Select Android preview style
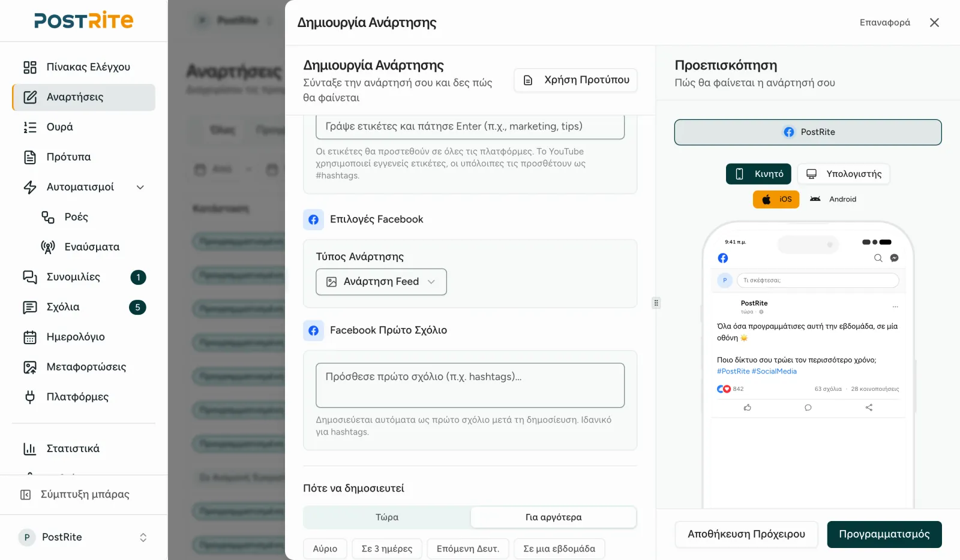Image resolution: width=960 pixels, height=560 pixels. coord(833,199)
